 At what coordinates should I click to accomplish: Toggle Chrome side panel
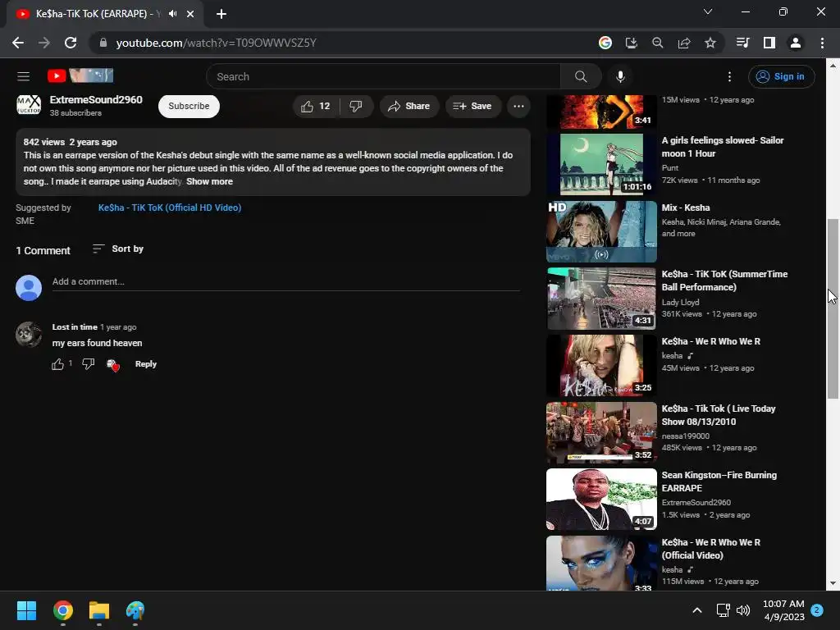point(769,43)
